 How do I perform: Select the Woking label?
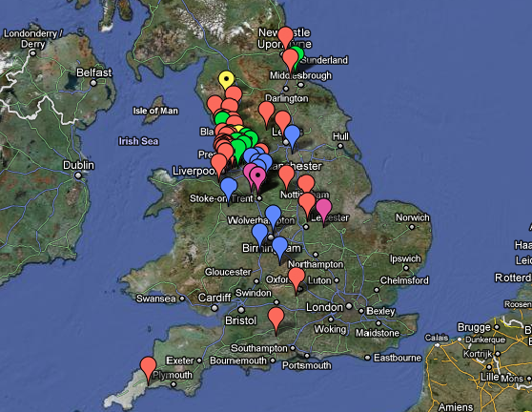(x=330, y=329)
